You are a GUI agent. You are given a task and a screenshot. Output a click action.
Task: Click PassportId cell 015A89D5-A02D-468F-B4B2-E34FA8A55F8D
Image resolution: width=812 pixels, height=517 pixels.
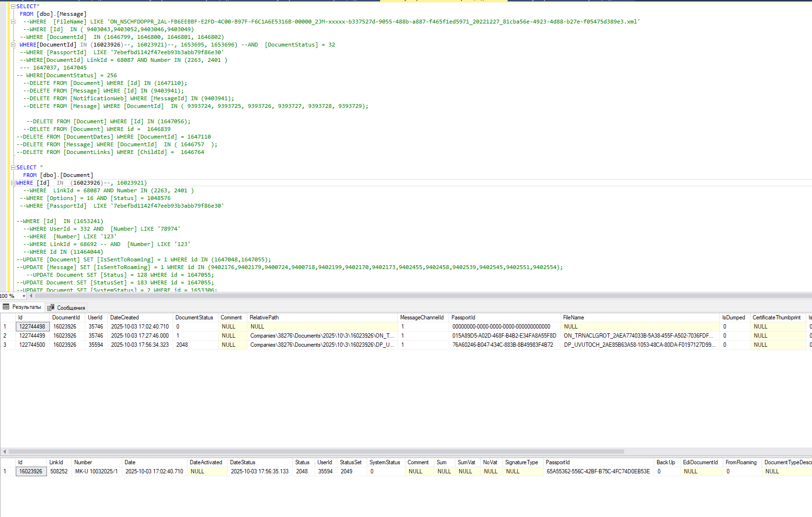point(505,336)
